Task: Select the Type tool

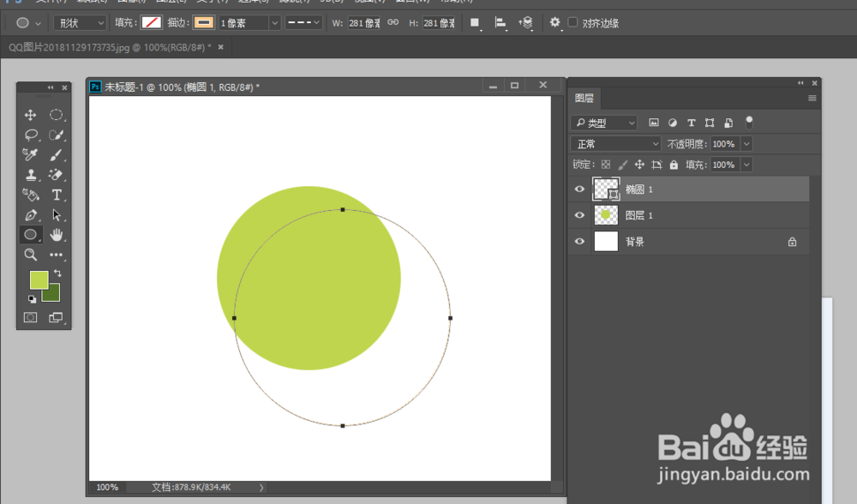Action: coord(56,195)
